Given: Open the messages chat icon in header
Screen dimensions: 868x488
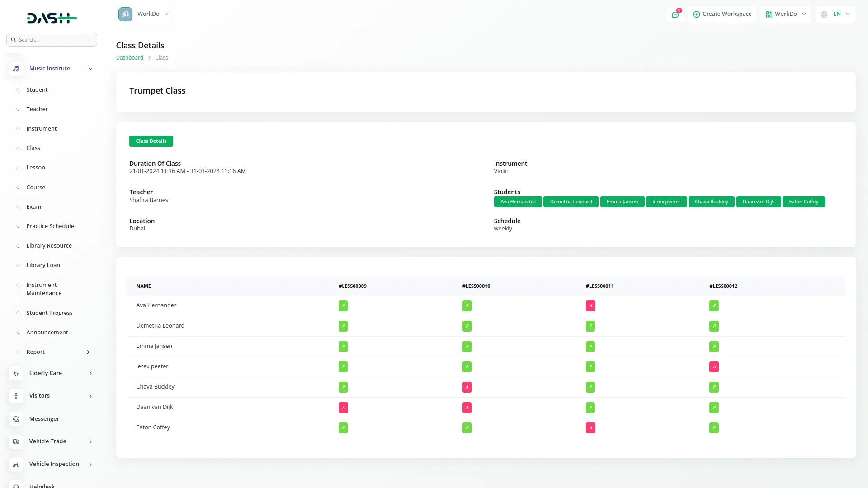Looking at the screenshot, I should point(675,14).
